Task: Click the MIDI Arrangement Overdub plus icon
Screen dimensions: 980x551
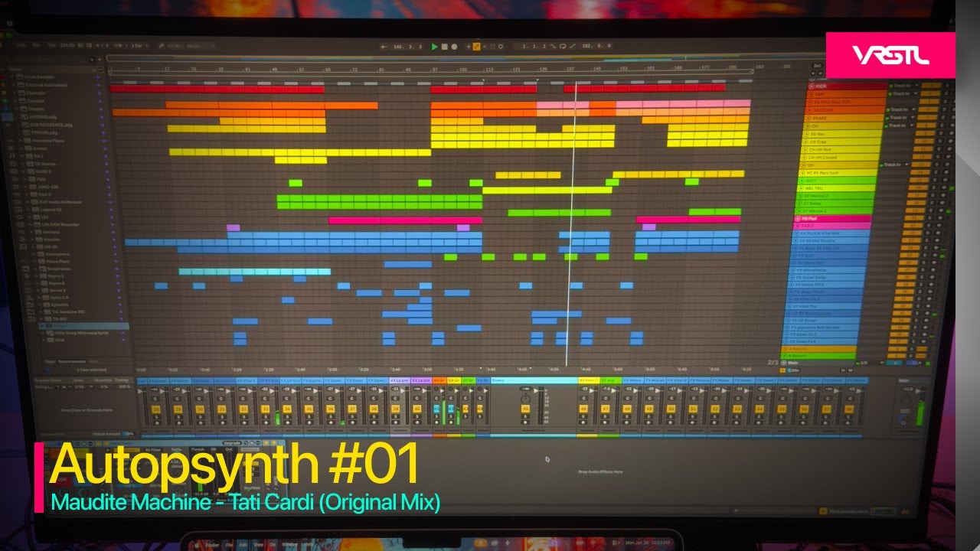Action: (467, 47)
